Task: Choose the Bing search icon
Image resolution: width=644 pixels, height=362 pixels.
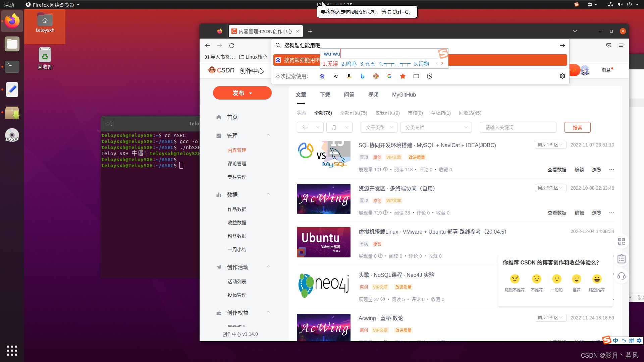Action: tap(362, 76)
